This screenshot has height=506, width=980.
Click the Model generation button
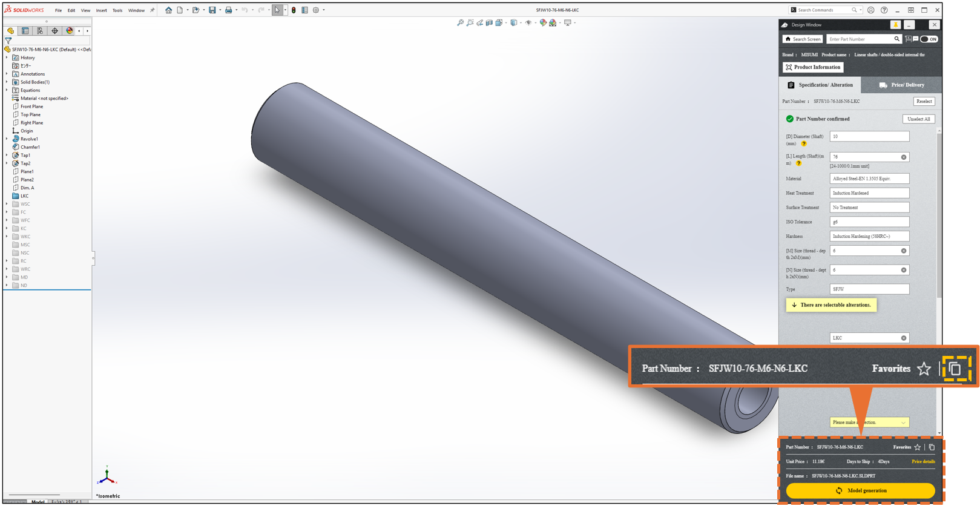pos(860,491)
